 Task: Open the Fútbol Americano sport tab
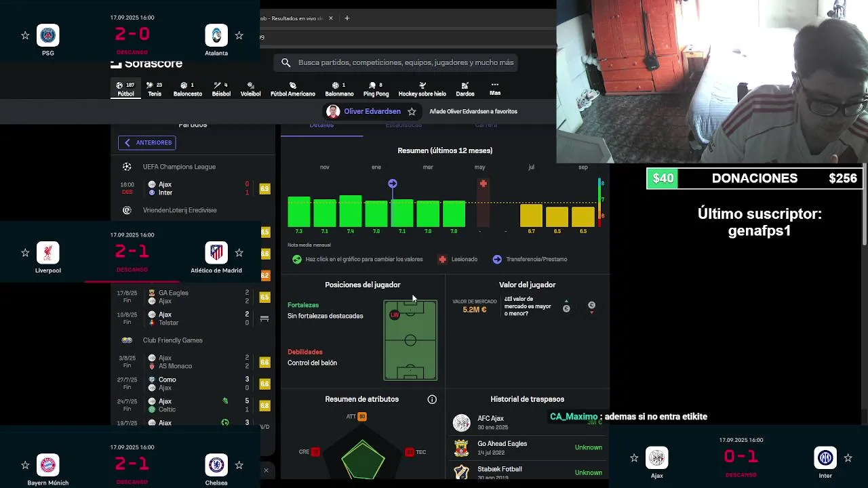click(x=293, y=89)
